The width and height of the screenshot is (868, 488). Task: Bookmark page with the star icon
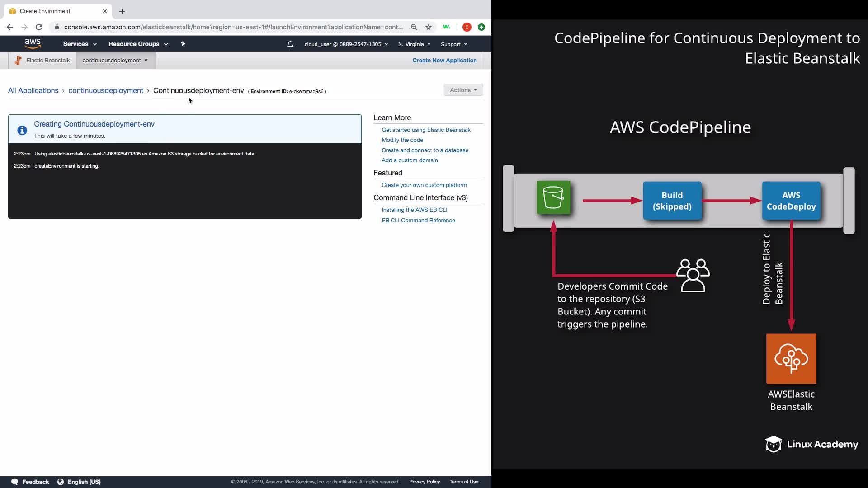[428, 27]
